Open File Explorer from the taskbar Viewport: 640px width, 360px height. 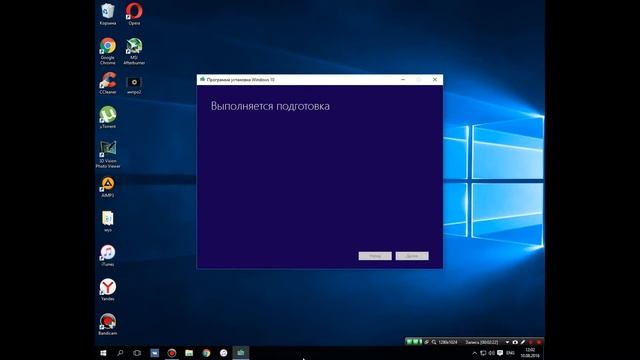point(189,353)
